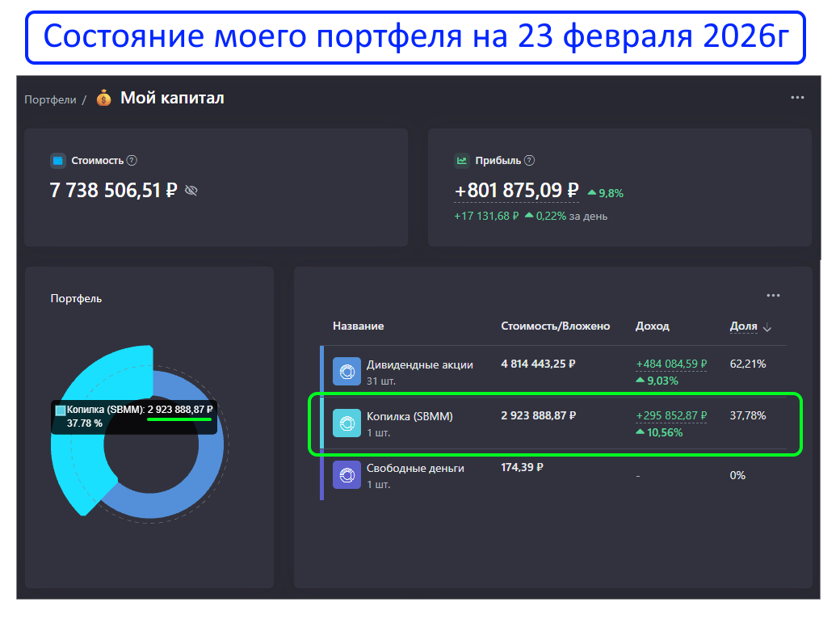
Task: Hide portfolio value with the eye toggle
Action: [x=191, y=192]
